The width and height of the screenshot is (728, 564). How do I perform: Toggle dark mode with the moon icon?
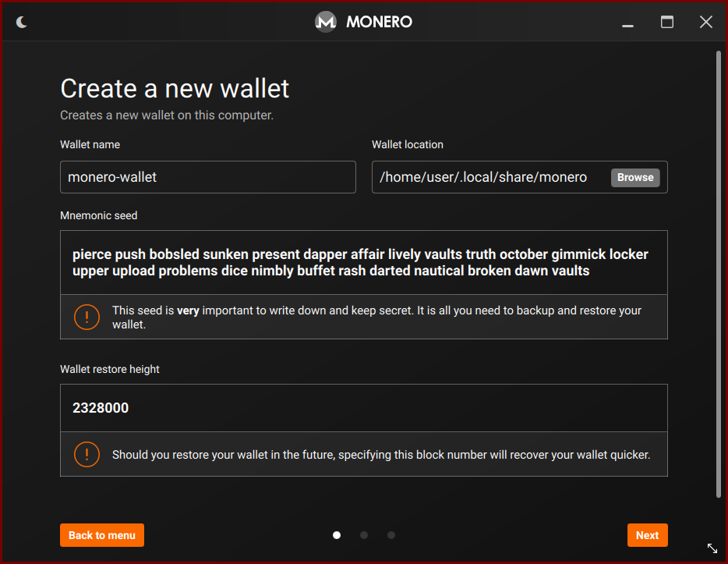[21, 22]
